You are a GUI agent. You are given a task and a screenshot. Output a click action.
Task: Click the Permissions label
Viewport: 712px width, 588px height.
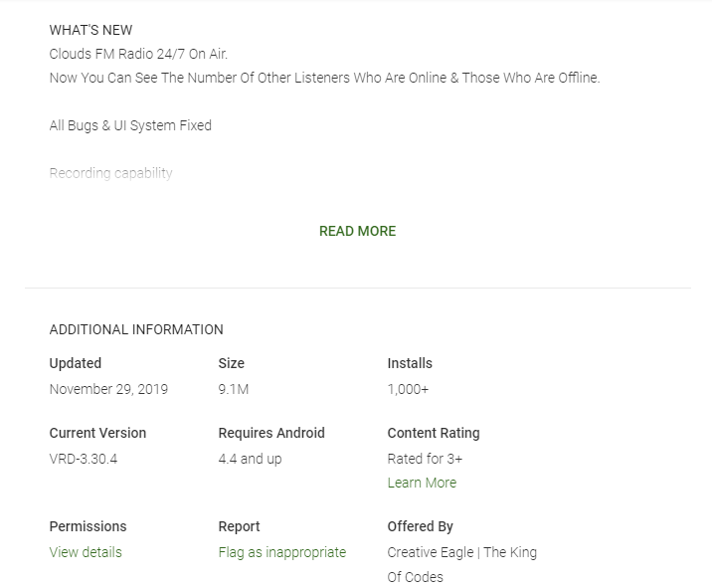click(x=89, y=526)
